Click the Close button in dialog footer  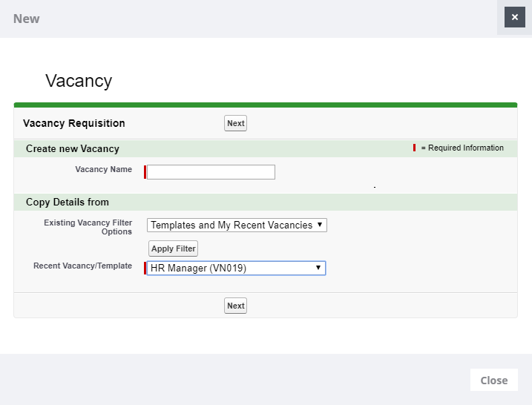point(493,380)
